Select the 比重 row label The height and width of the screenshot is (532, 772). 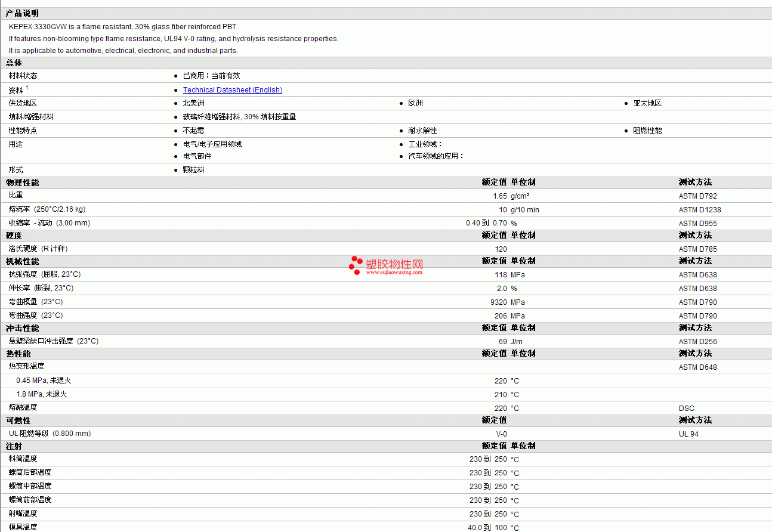pos(16,195)
